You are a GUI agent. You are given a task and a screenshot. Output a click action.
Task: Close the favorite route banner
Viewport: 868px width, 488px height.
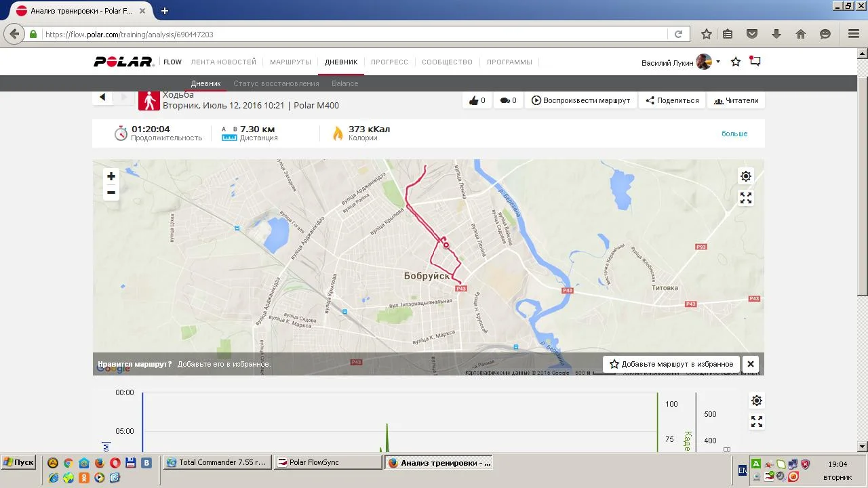(x=751, y=364)
